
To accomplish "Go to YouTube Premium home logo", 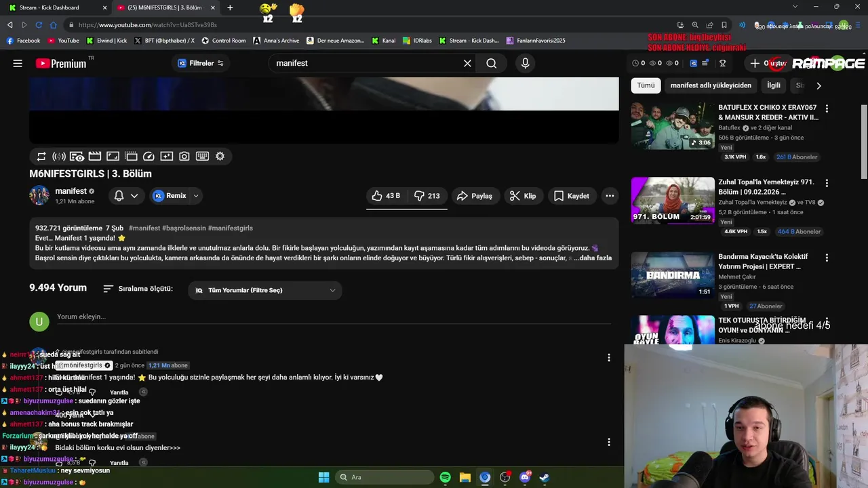I will pos(61,63).
